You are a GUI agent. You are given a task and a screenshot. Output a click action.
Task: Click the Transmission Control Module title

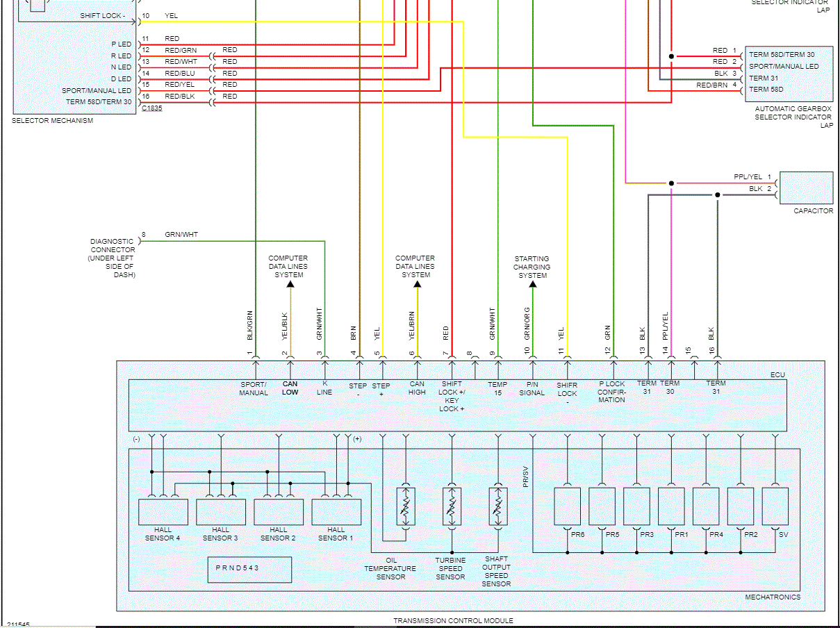pos(453,620)
